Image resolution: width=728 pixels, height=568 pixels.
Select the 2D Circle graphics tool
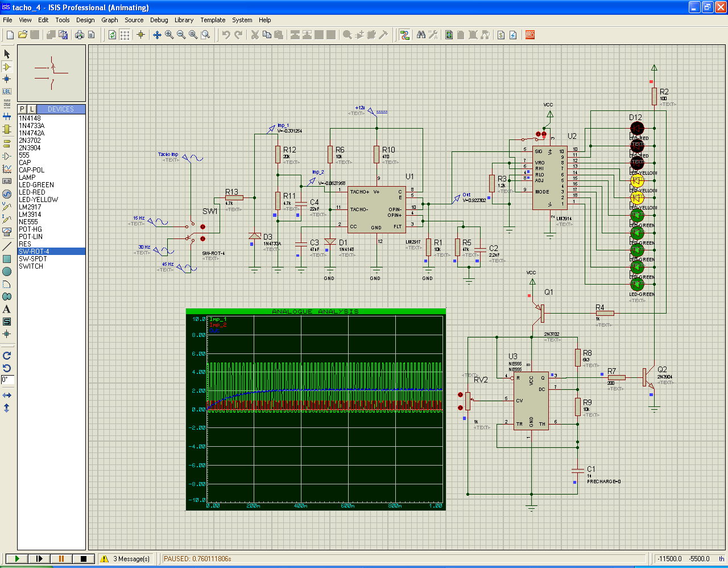7,271
